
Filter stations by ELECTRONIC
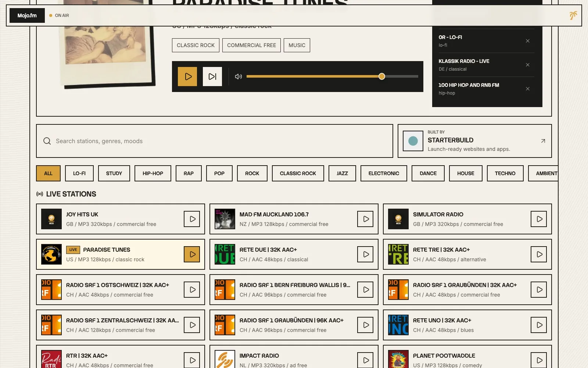tap(384, 173)
